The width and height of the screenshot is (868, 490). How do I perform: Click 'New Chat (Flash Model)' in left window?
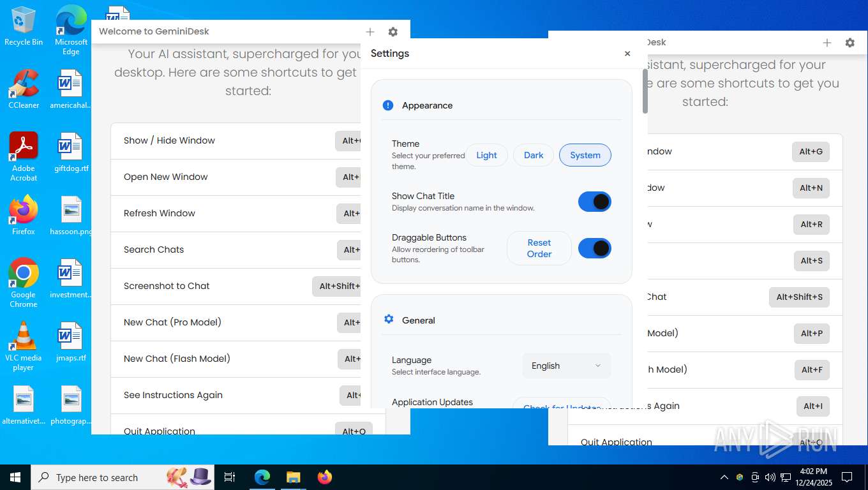tap(236, 359)
